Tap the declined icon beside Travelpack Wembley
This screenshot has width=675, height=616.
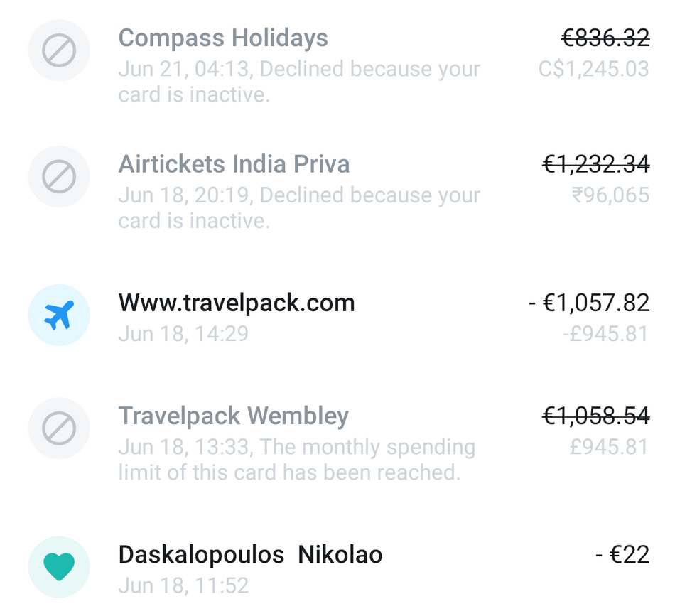[x=59, y=428]
